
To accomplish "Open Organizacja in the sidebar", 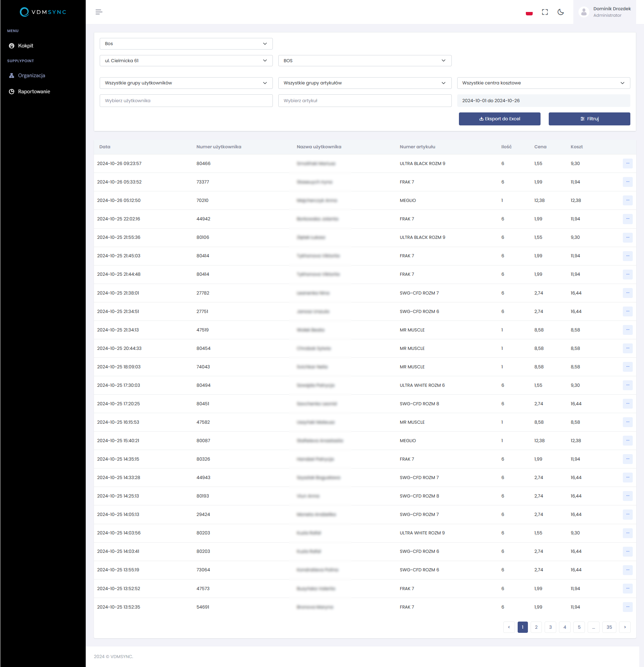I will coord(31,76).
